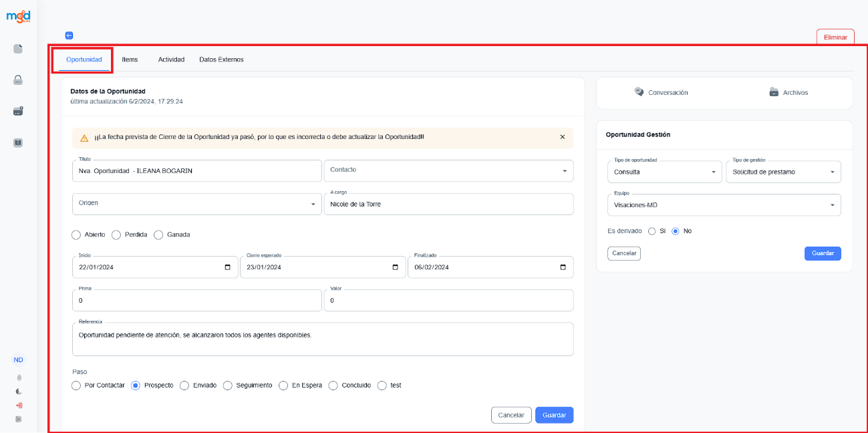Select the Ganada status radio button
The width and height of the screenshot is (868, 433).
[x=159, y=235]
